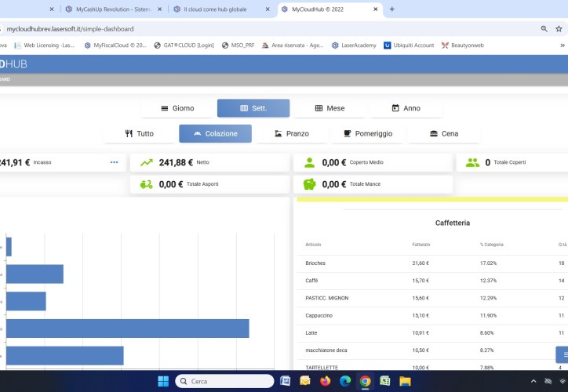Click the zoom magnifier icon in address bar

pos(544,28)
